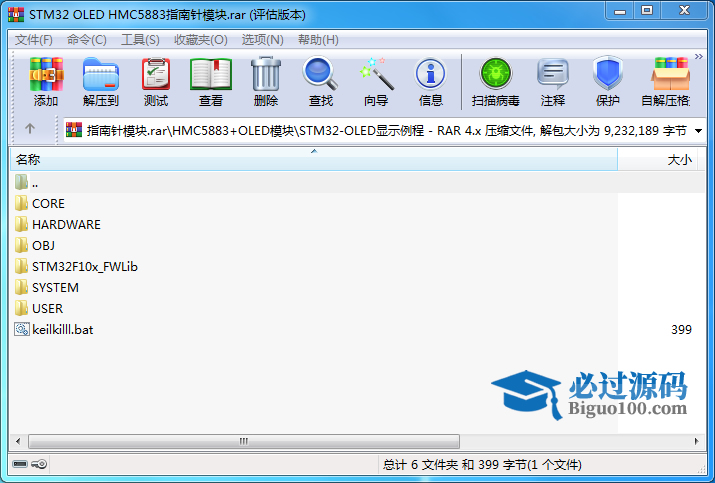This screenshot has width=715, height=483.
Task: Open the File (文件) menu
Action: 34,40
